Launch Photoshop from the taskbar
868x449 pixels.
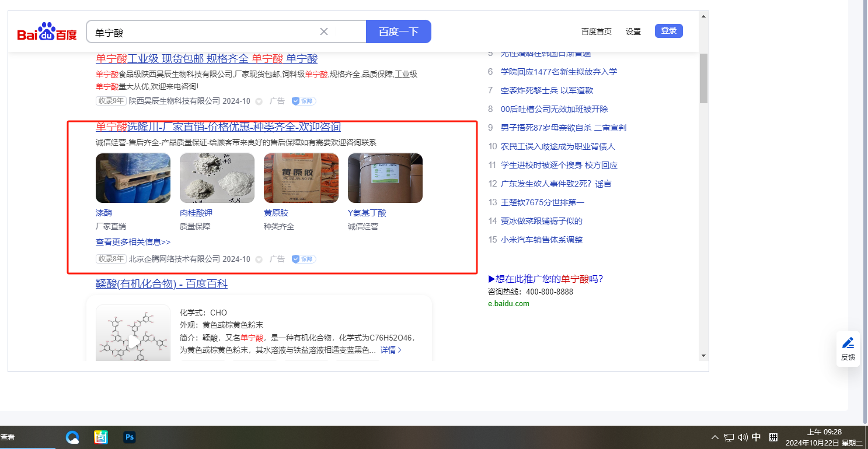[130, 437]
